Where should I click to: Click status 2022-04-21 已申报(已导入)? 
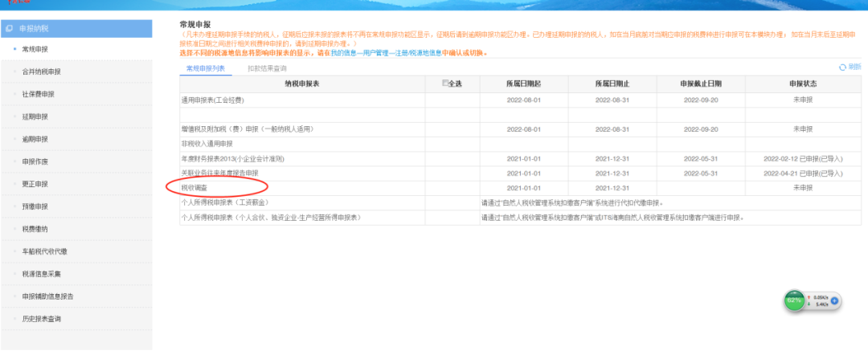click(x=803, y=173)
